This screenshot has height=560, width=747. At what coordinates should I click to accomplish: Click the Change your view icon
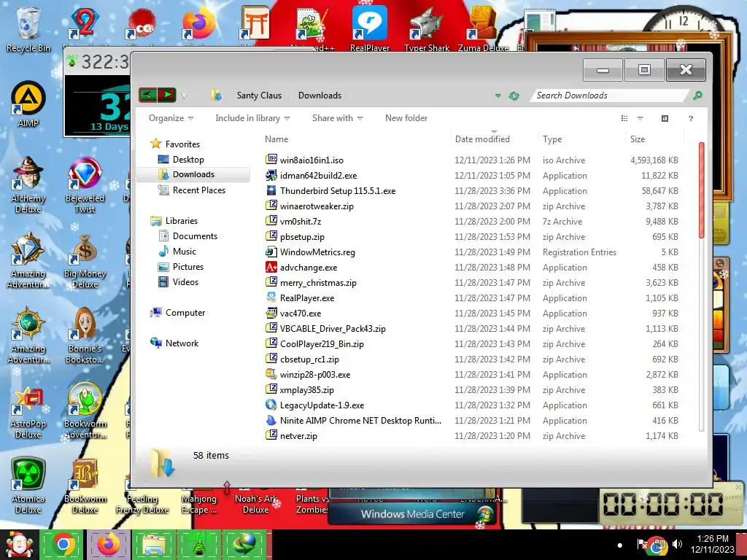pos(624,118)
